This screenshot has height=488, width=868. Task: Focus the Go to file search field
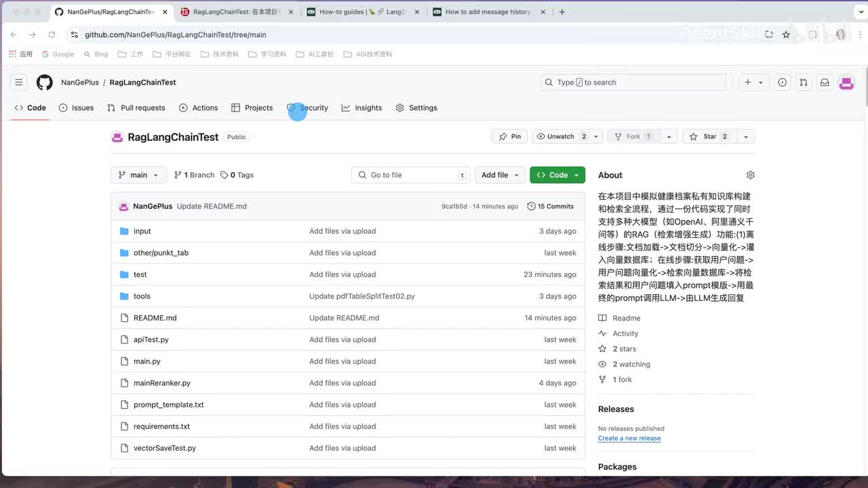pos(412,175)
